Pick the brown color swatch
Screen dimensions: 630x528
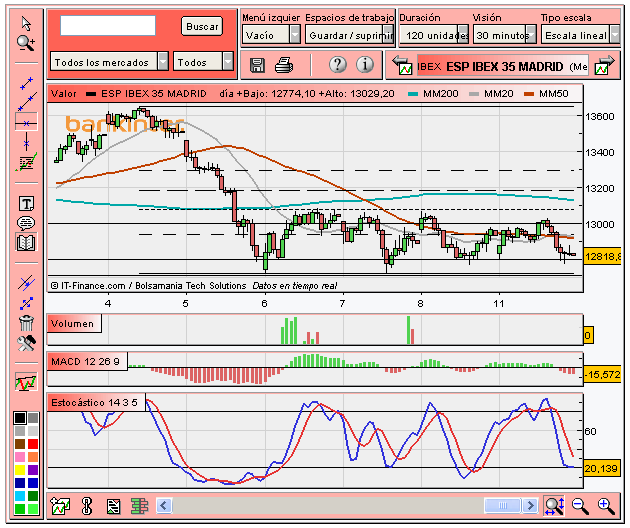point(20,444)
